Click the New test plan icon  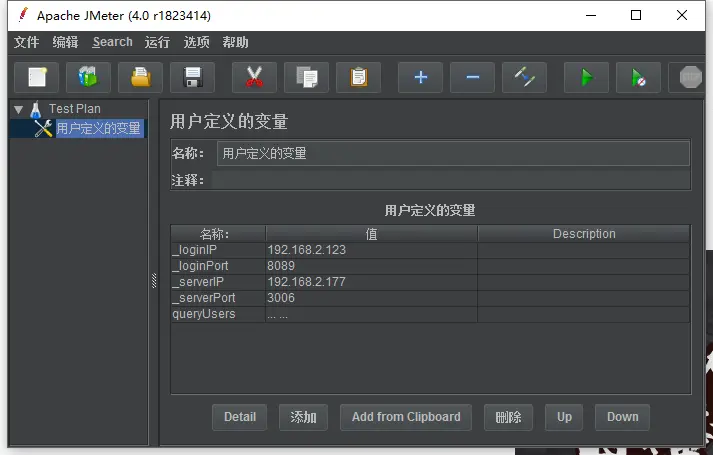tap(36, 77)
